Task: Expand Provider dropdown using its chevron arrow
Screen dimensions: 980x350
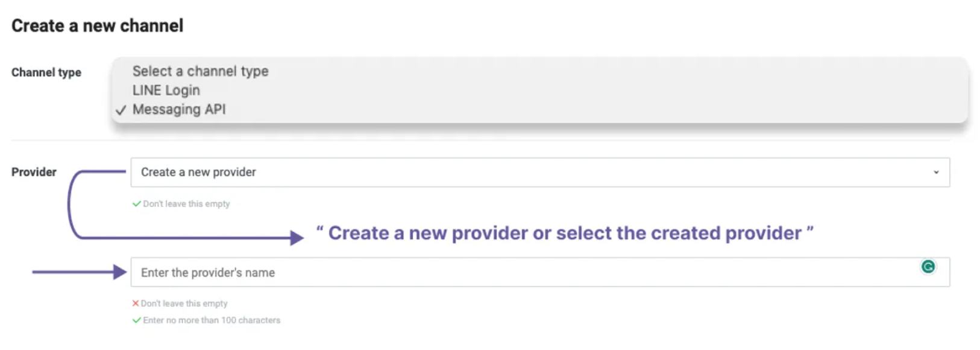Action: pos(936,173)
